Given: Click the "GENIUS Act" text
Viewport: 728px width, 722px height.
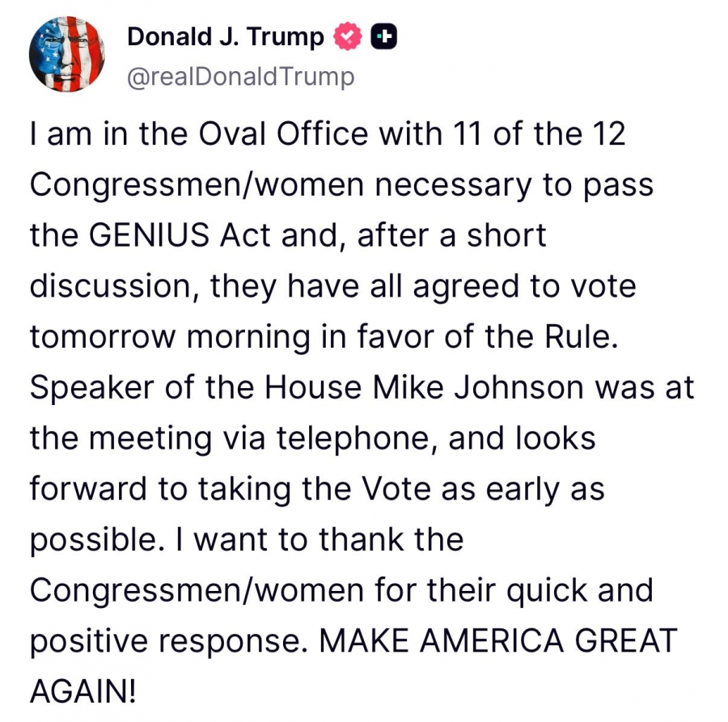Looking at the screenshot, I should click(x=180, y=235).
